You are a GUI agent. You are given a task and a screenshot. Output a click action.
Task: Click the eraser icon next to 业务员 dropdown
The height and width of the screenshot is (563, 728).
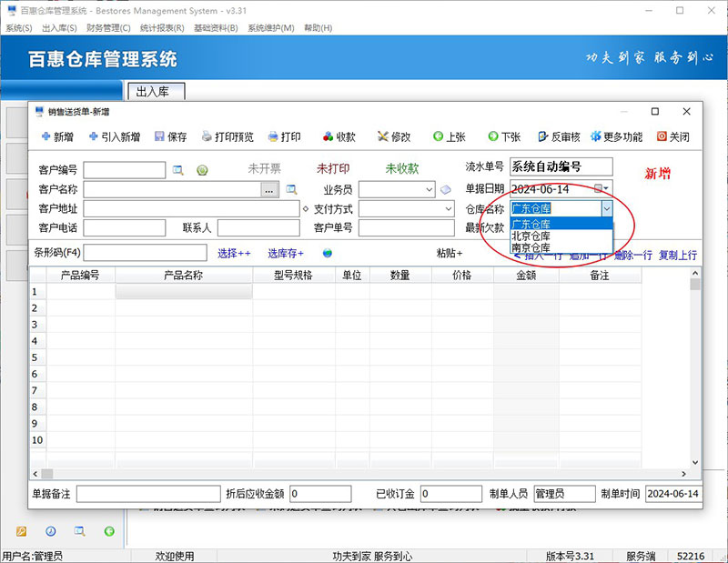pyautogui.click(x=446, y=189)
